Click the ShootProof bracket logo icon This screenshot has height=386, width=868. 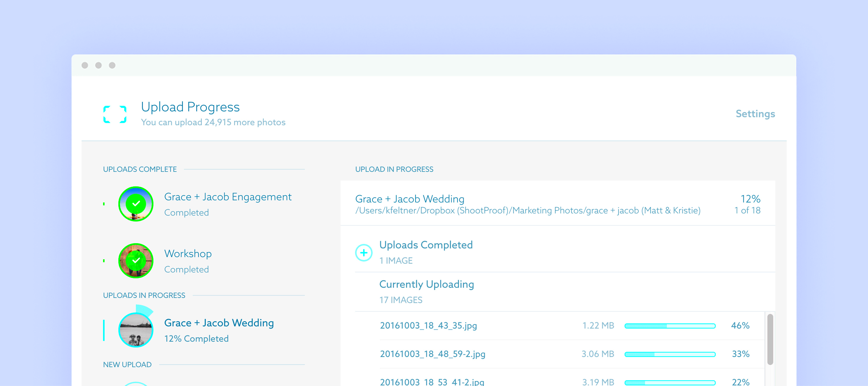pos(115,114)
